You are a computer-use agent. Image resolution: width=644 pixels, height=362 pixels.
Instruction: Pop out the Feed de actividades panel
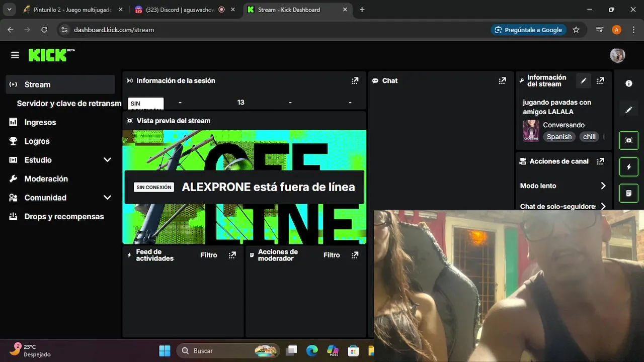click(232, 255)
